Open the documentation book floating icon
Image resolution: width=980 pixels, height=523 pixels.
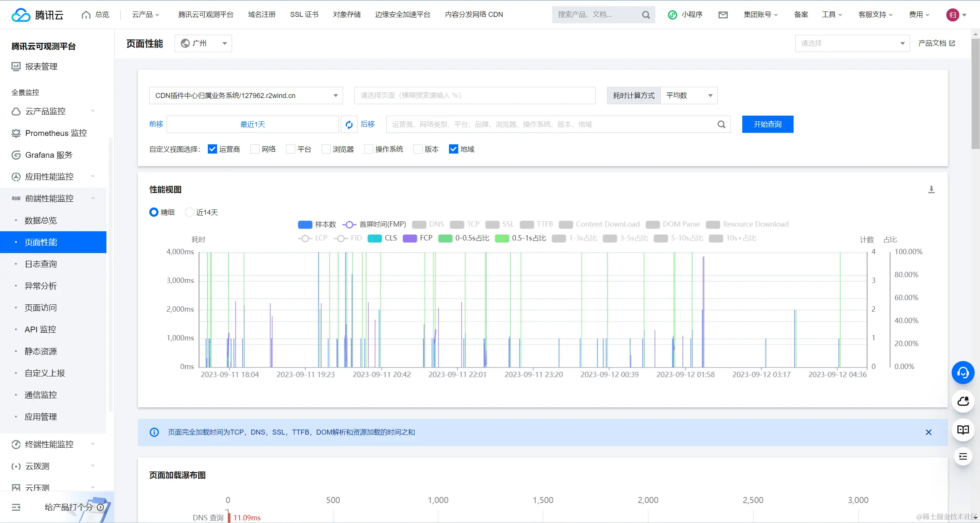click(963, 430)
